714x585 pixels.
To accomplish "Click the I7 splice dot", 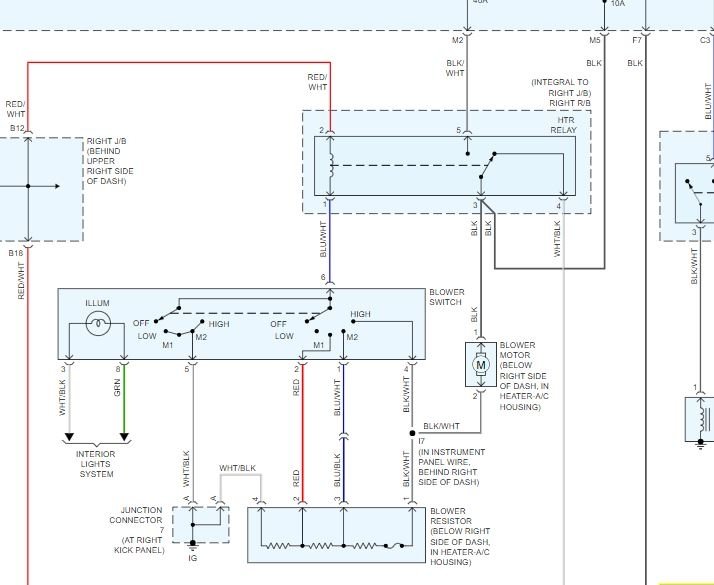I will coord(413,433).
